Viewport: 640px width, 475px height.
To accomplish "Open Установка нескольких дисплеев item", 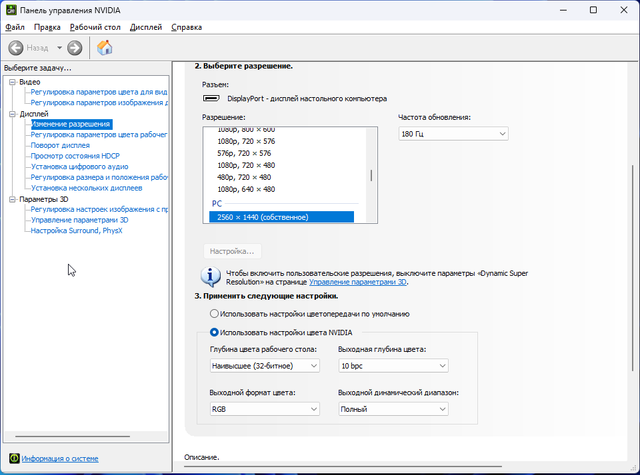I will pyautogui.click(x=87, y=188).
